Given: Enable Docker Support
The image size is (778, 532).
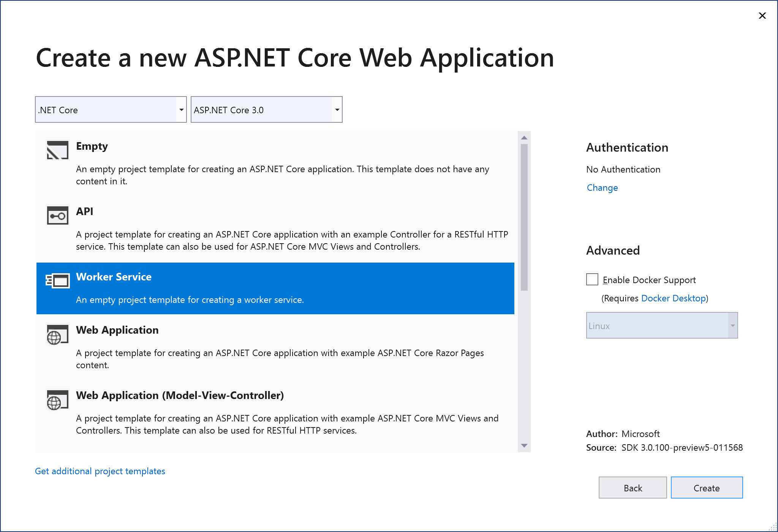Looking at the screenshot, I should [x=592, y=280].
